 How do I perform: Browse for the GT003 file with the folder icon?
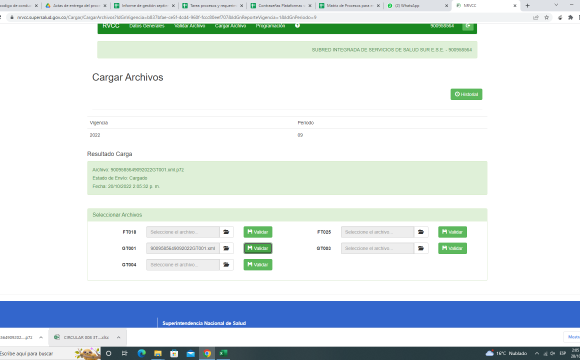click(x=421, y=248)
